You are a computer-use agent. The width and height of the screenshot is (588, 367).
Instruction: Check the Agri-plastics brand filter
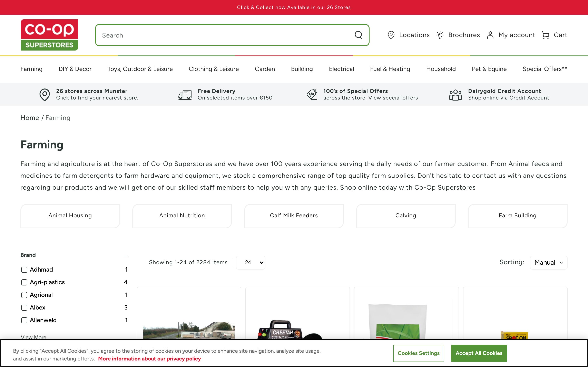pyautogui.click(x=24, y=282)
